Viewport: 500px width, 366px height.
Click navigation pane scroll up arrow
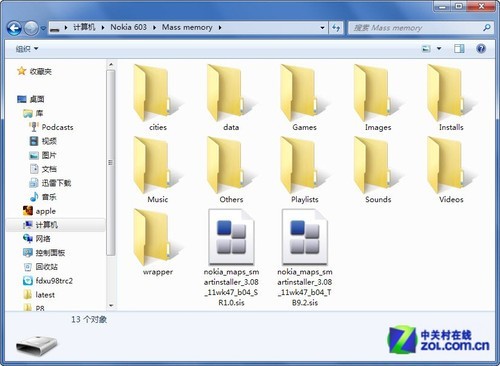pyautogui.click(x=111, y=65)
